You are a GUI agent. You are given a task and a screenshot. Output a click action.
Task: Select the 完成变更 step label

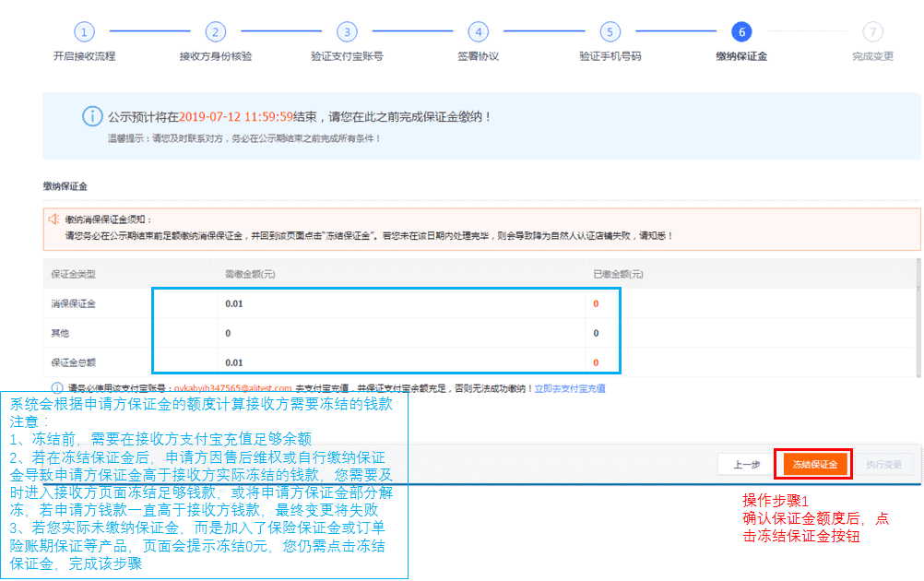click(872, 56)
